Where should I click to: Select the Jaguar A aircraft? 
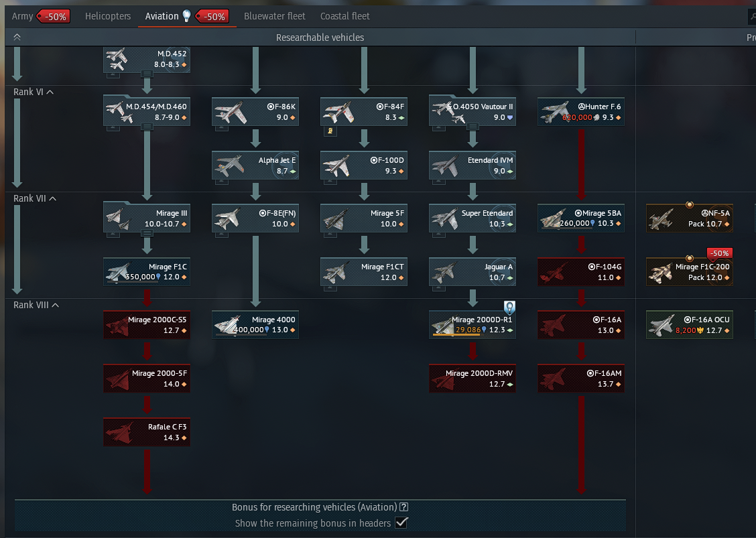point(472,271)
